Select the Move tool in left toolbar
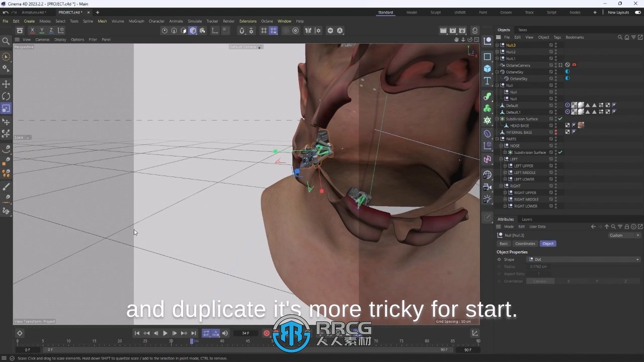Viewport: 644px width, 362px height. [6, 83]
